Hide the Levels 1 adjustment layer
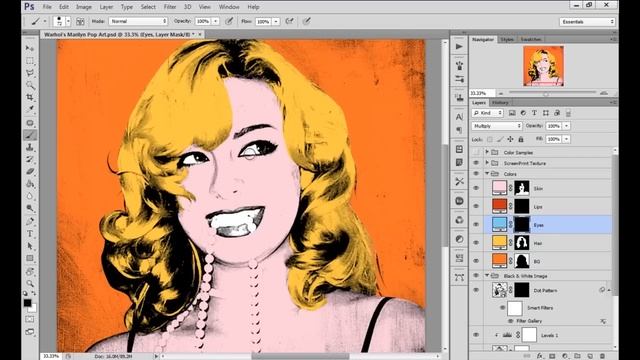Viewport: 640px width, 360px height. [x=476, y=335]
